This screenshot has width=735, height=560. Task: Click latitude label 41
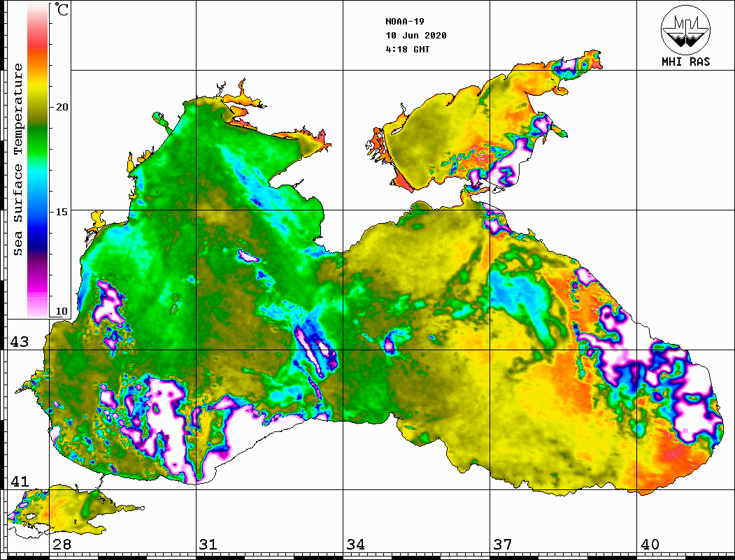pos(20,482)
